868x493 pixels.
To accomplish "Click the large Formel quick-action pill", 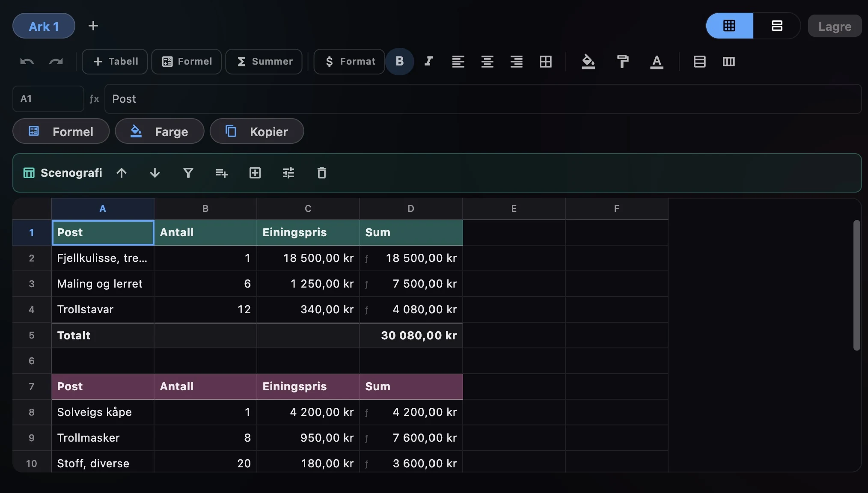I will (61, 131).
